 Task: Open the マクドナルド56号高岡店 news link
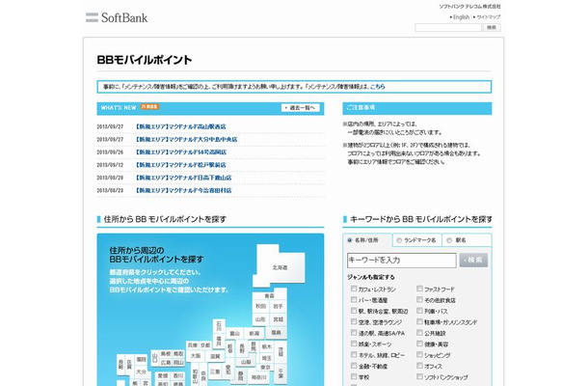point(181,152)
